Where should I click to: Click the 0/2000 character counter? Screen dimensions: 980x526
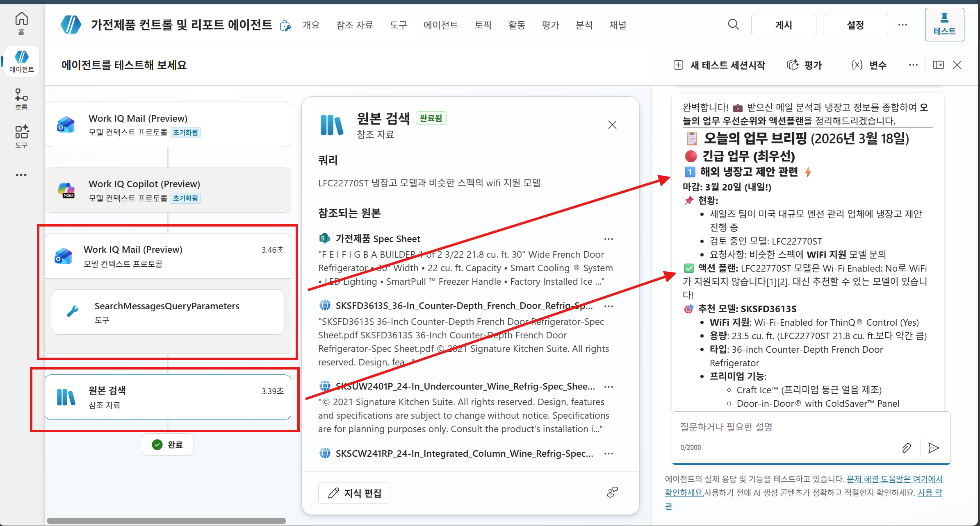click(691, 447)
